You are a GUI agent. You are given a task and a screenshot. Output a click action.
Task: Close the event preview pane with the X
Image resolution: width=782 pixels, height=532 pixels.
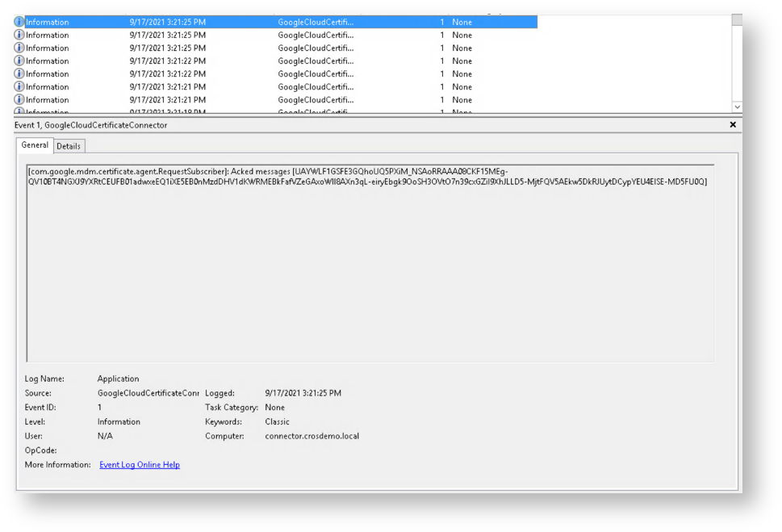[x=733, y=125]
